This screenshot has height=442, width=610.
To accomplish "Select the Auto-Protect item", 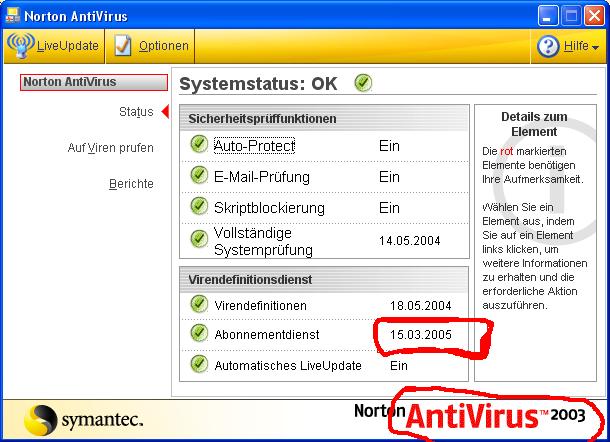I will 254,146.
